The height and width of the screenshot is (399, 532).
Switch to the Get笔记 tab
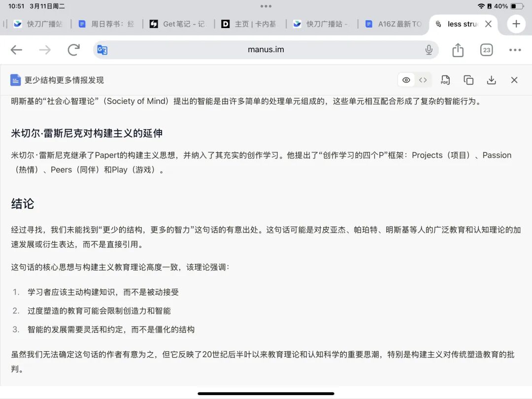coord(177,24)
